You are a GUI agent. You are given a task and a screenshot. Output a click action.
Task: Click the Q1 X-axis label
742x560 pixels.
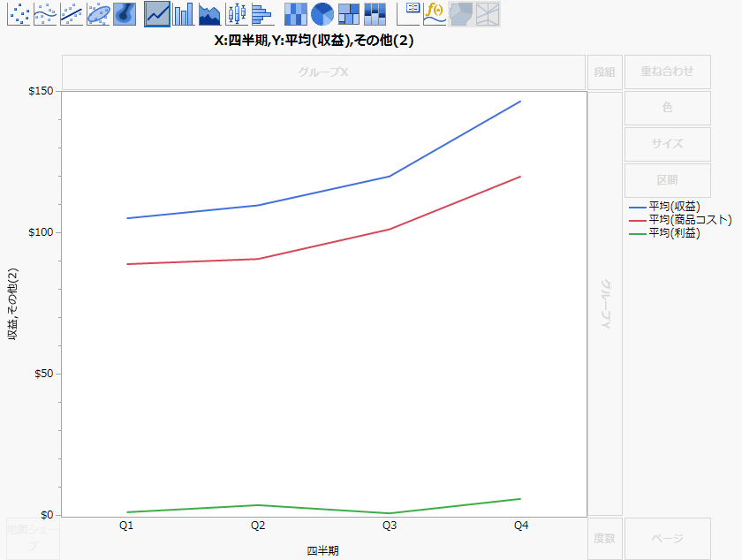[126, 526]
